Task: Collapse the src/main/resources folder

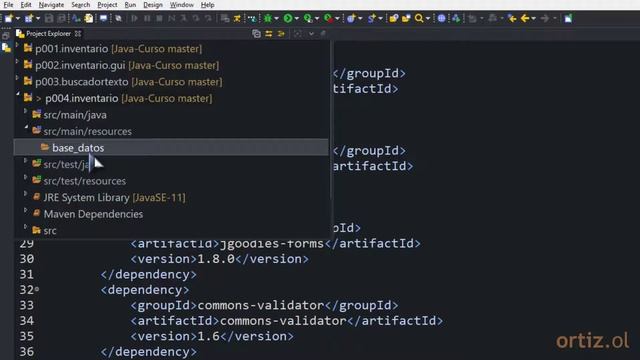Action: click(26, 128)
